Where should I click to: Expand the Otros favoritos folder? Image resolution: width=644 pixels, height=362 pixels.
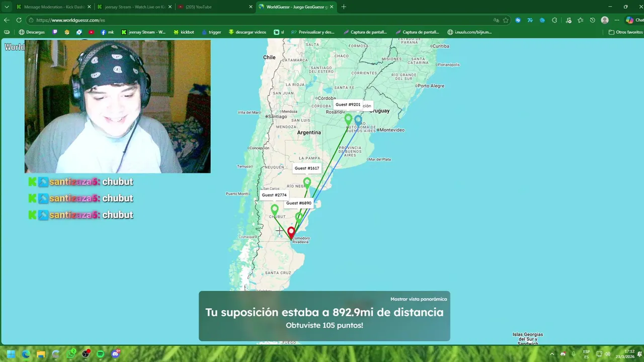(625, 32)
